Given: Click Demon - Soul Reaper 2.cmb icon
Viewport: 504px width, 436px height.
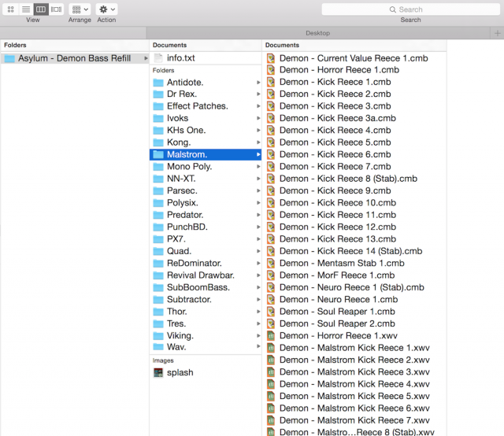Looking at the screenshot, I should [x=271, y=323].
